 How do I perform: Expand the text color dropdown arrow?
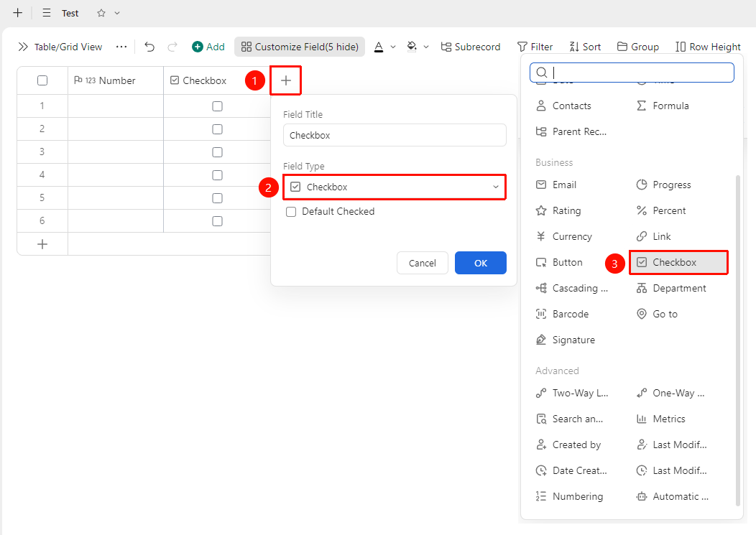[393, 47]
